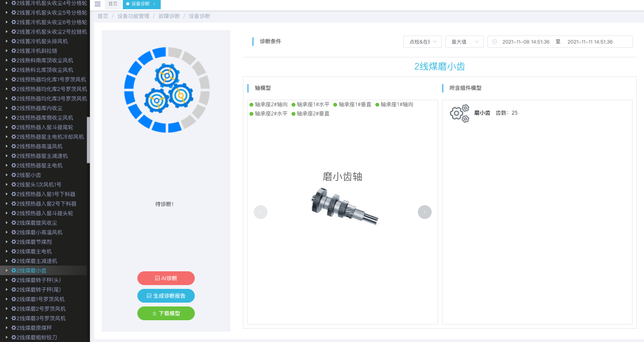Open the 最大值 dropdown

[464, 42]
